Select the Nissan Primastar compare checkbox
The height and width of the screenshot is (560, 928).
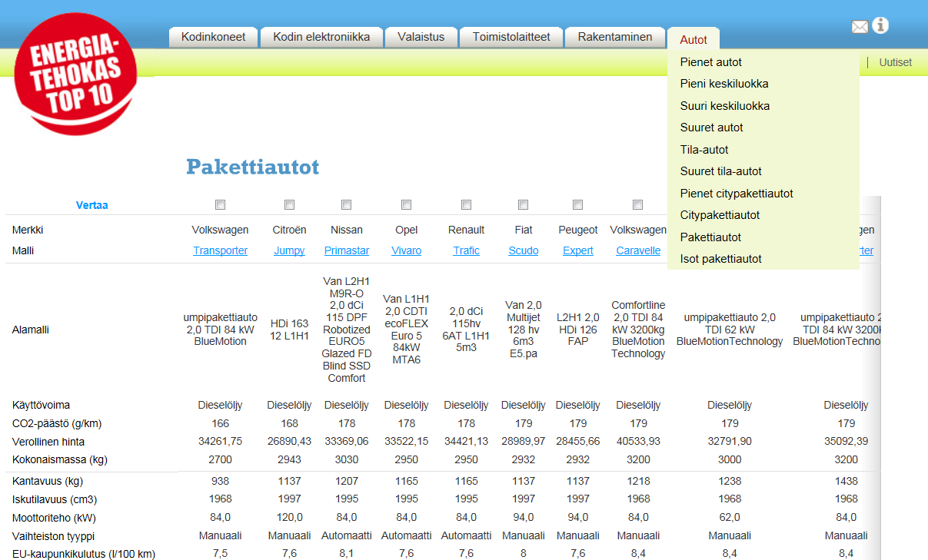click(x=347, y=204)
